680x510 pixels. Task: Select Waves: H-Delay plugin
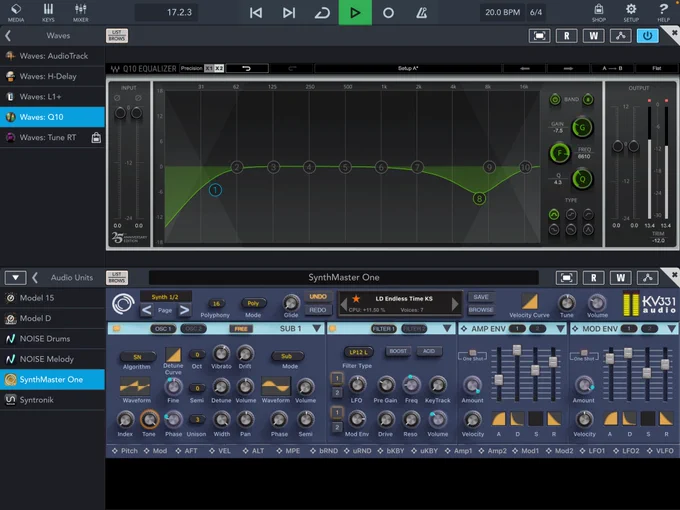pyautogui.click(x=52, y=76)
